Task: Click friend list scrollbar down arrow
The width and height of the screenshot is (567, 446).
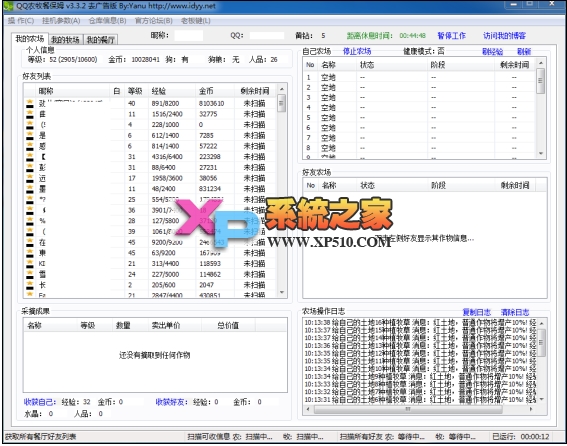Action: (282, 292)
